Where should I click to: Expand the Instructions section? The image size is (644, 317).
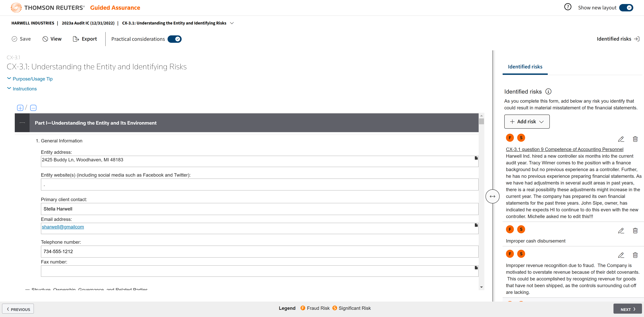pos(24,89)
